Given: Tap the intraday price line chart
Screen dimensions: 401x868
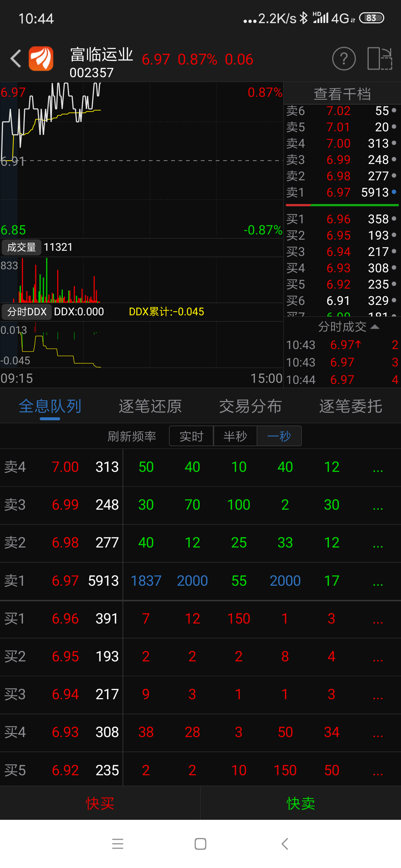Looking at the screenshot, I should (142, 160).
